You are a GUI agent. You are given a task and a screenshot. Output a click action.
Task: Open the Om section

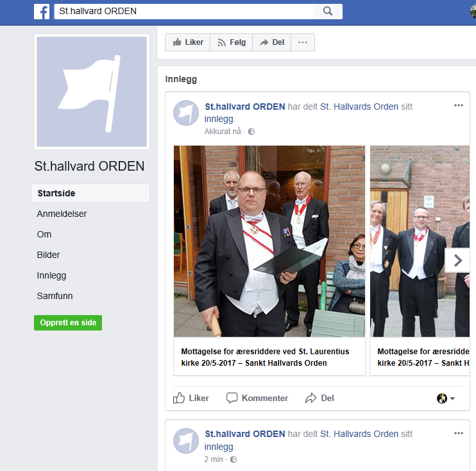point(44,234)
